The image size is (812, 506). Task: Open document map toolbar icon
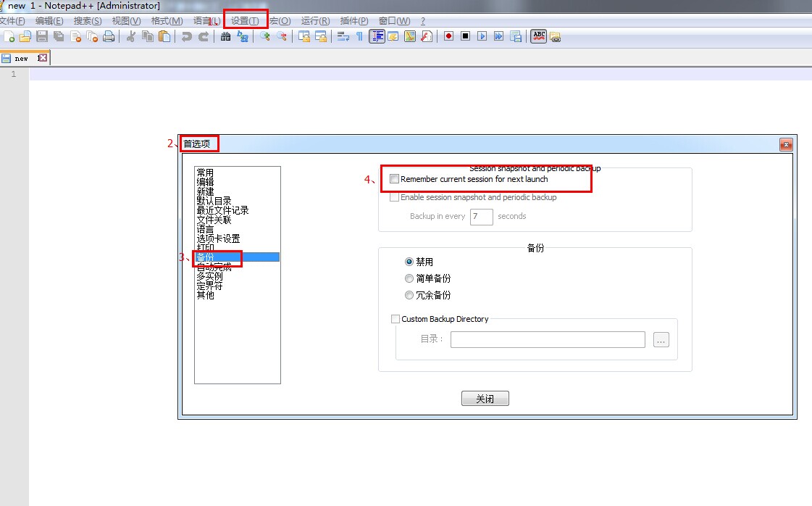click(x=410, y=36)
